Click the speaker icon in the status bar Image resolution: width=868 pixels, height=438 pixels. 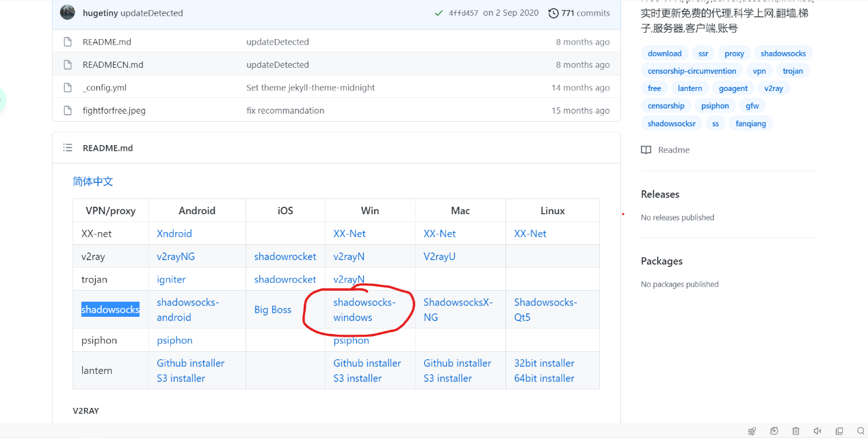[817, 431]
